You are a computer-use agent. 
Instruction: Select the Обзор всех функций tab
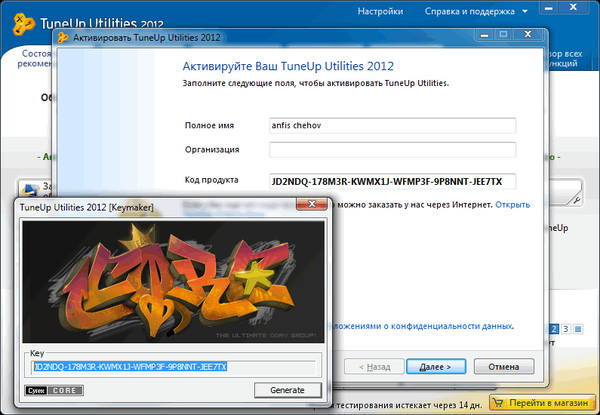pyautogui.click(x=565, y=59)
